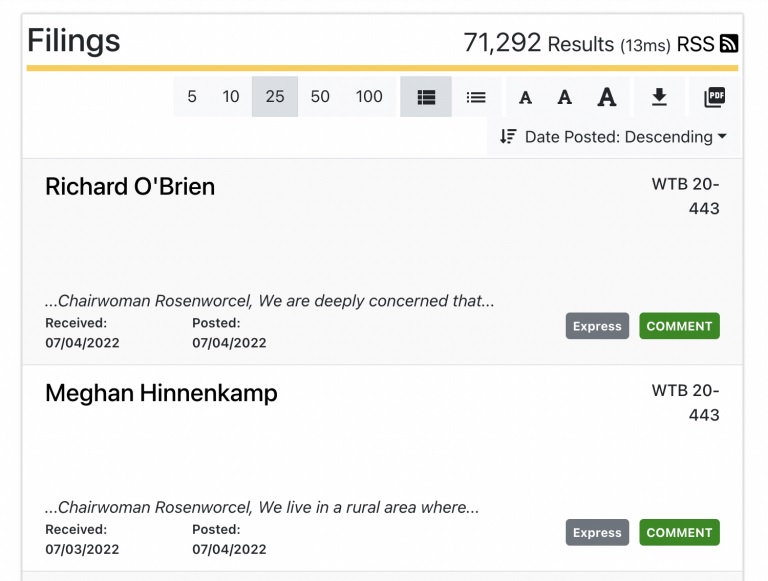
Task: Click COMMENT badge on Richard O'Brien filing
Action: pos(679,326)
